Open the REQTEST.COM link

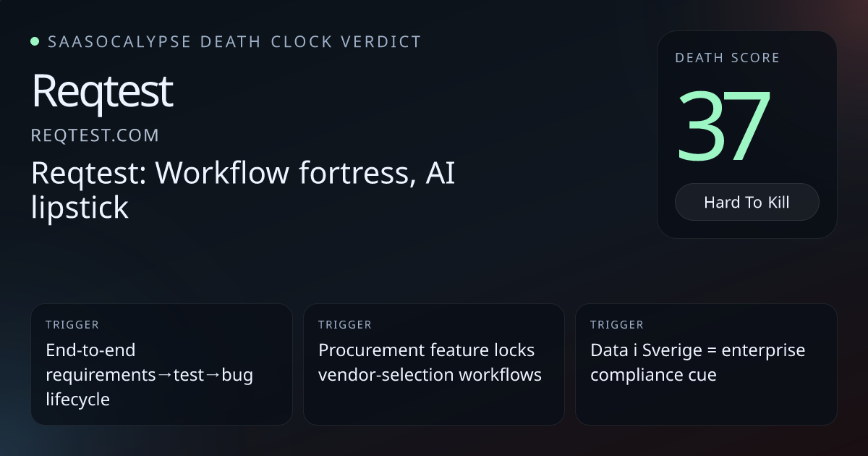click(x=95, y=135)
